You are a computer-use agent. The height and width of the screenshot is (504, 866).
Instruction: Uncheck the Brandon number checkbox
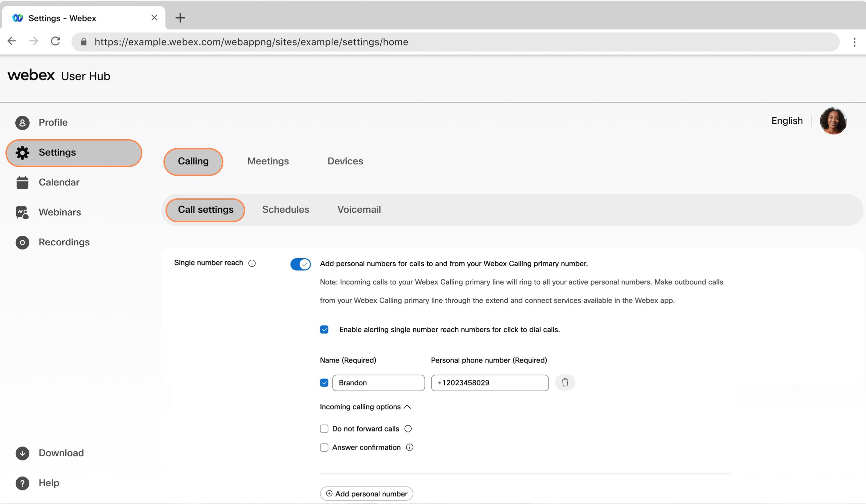(324, 383)
